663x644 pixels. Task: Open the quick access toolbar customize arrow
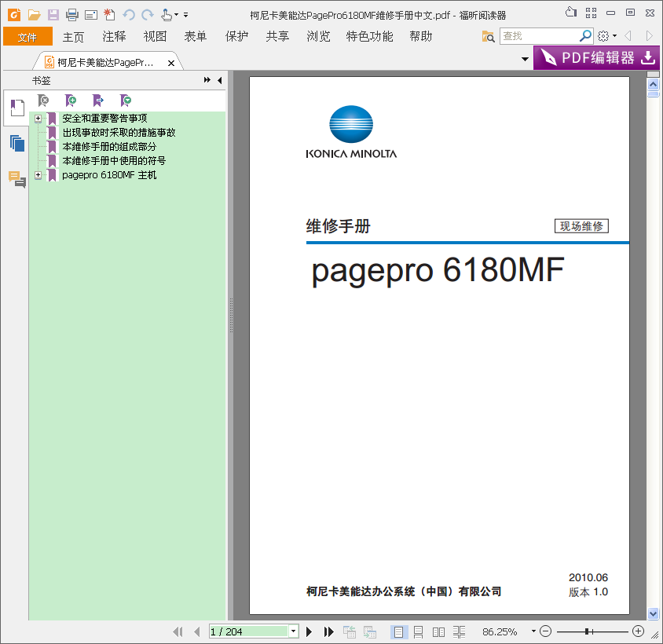[x=185, y=15]
